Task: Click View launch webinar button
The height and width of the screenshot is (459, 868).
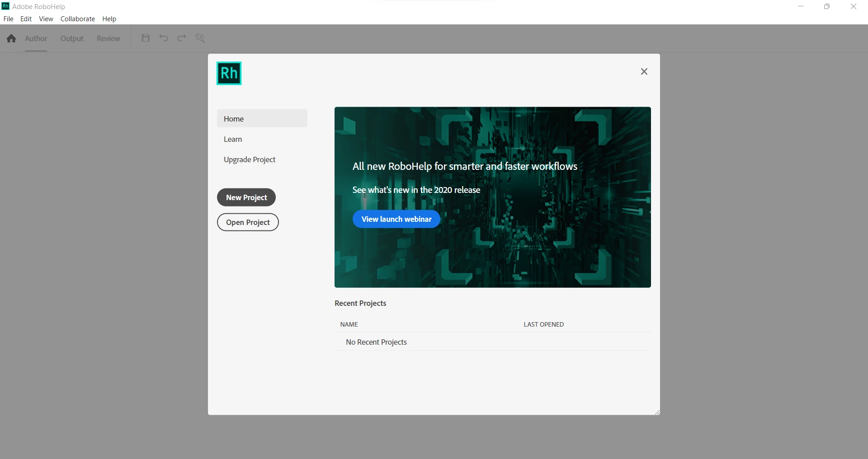Action: click(x=396, y=219)
